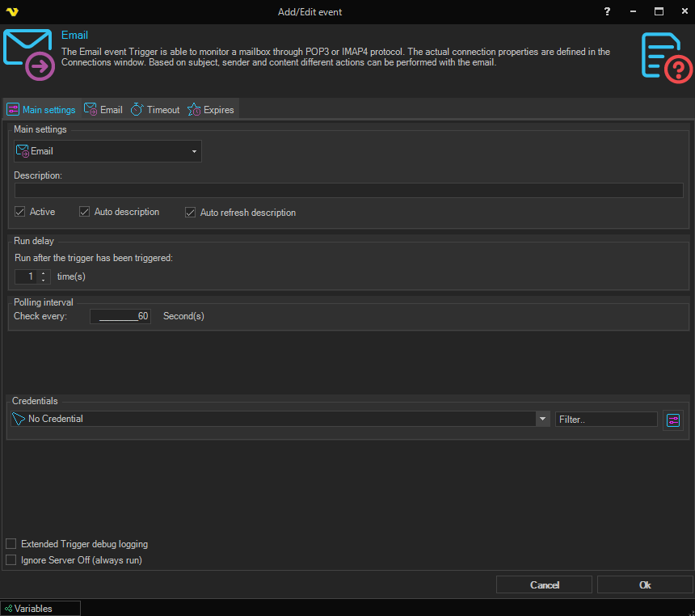Switch to the Expires tab
The width and height of the screenshot is (695, 616).
point(211,110)
